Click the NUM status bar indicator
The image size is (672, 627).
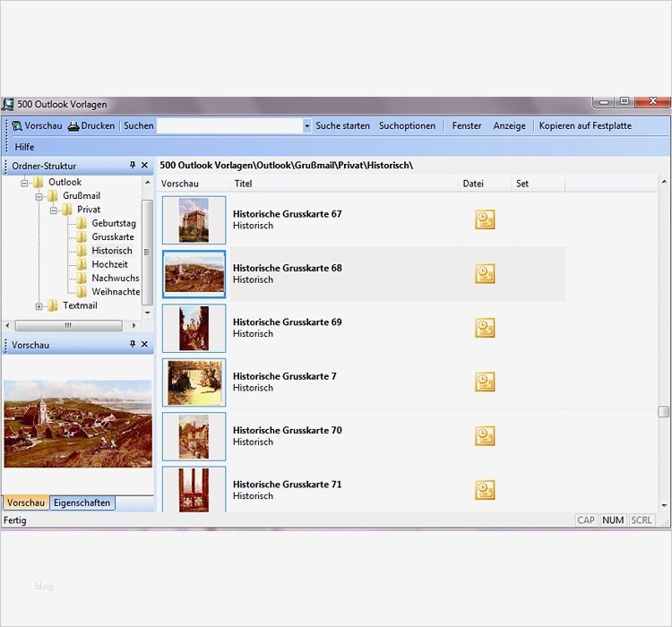coord(613,520)
